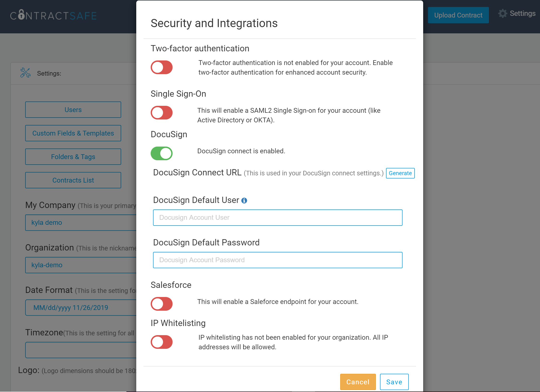The height and width of the screenshot is (392, 540).
Task: Expand the Contracts List settings
Action: click(73, 180)
